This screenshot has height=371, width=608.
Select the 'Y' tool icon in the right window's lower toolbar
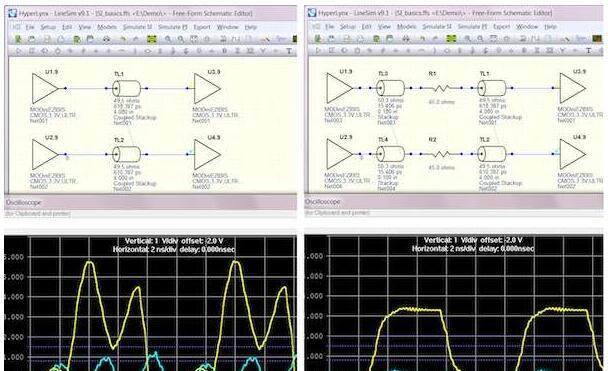562,50
